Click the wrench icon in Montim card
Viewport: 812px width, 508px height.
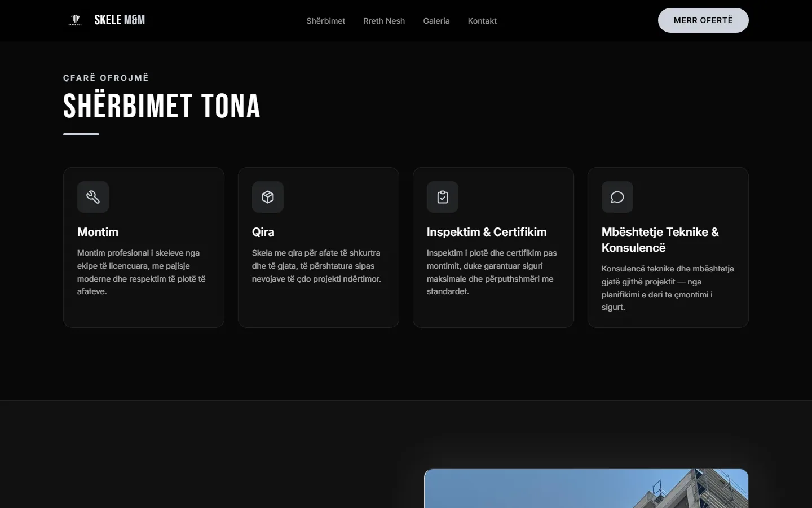click(x=93, y=197)
